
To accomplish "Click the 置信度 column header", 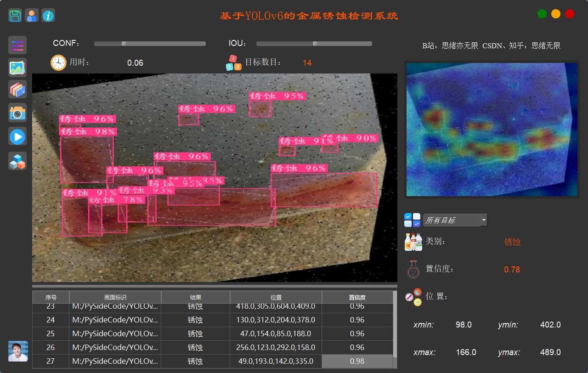I will tap(357, 297).
